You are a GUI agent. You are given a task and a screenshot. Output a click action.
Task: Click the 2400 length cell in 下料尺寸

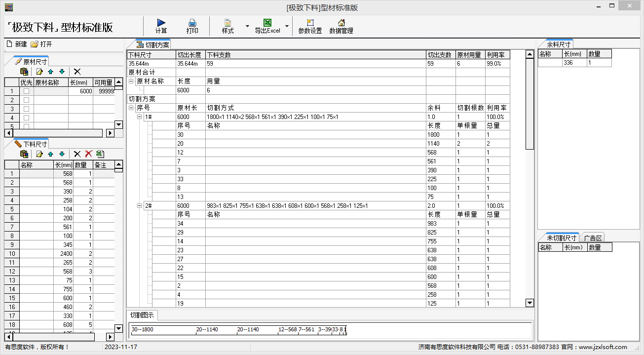point(64,254)
